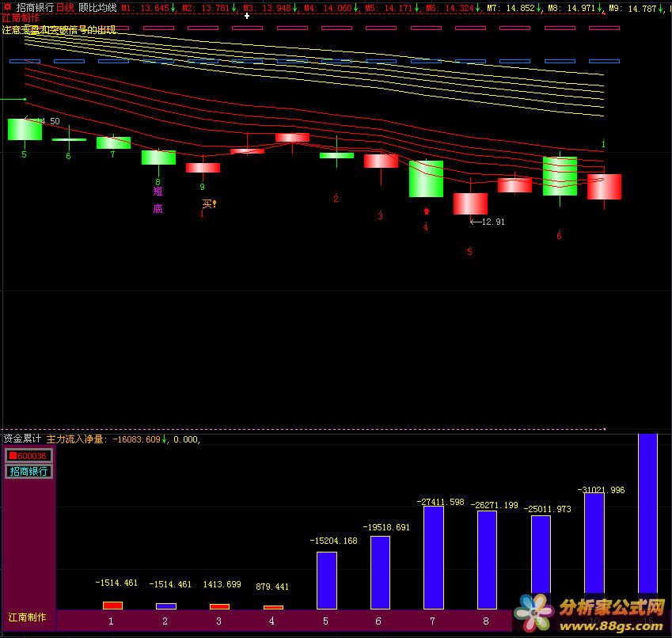672x638 pixels.
Task: Click the green candle labeled 5 at far left
Action: [25, 129]
